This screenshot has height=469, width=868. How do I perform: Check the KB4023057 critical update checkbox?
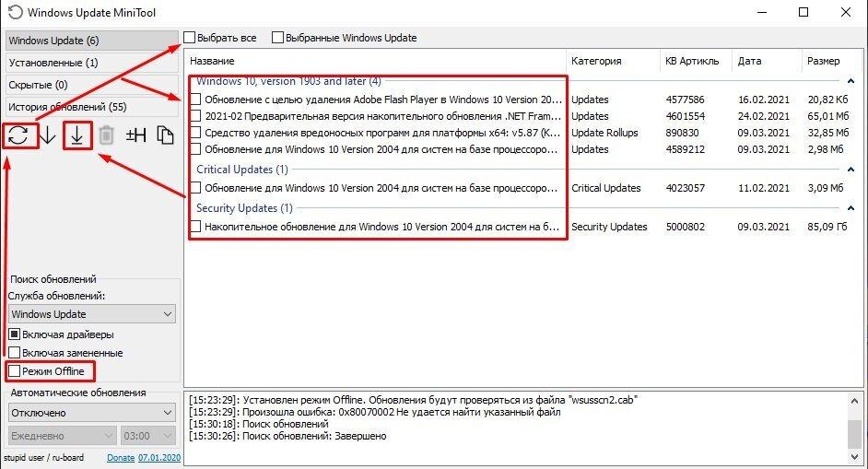pyautogui.click(x=195, y=188)
